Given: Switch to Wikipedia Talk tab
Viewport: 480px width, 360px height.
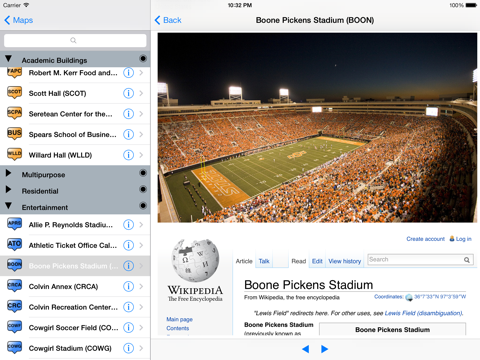Looking at the screenshot, I should tap(264, 261).
